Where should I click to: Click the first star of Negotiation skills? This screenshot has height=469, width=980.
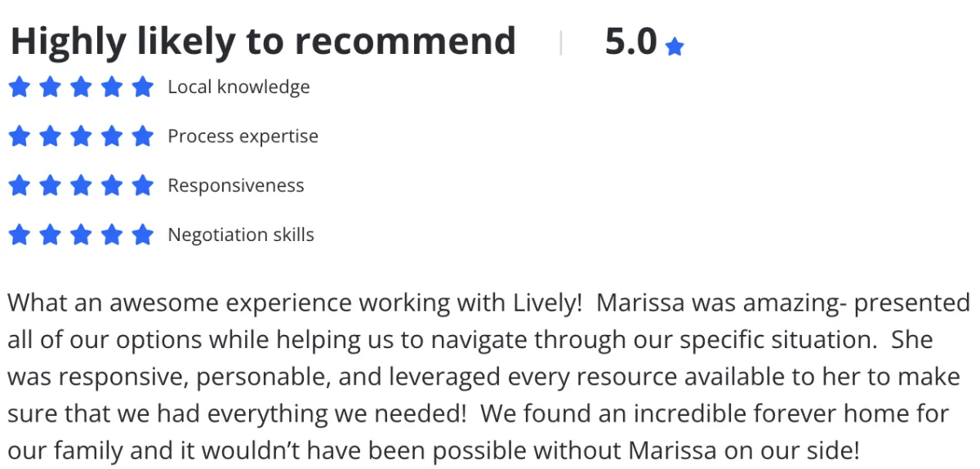tap(19, 234)
